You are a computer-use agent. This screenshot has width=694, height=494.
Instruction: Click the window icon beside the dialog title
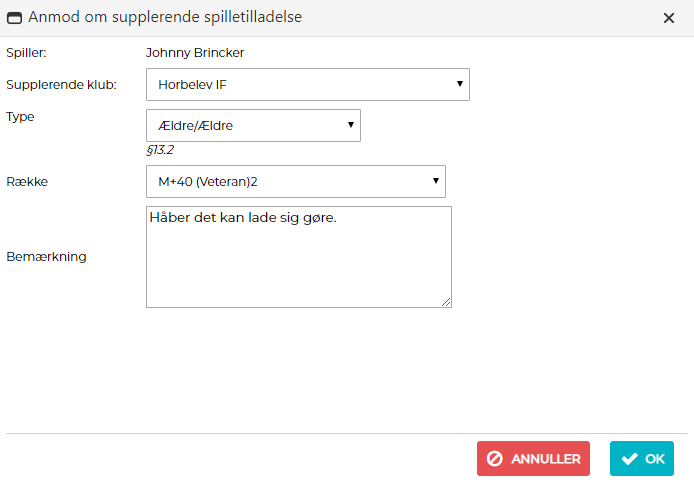(x=15, y=17)
